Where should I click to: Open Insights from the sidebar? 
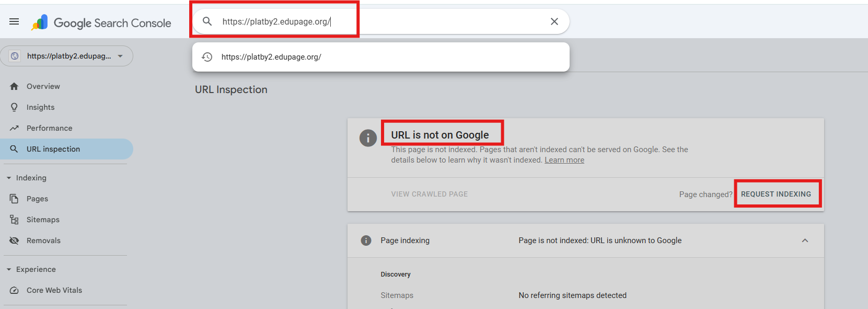pyautogui.click(x=40, y=107)
